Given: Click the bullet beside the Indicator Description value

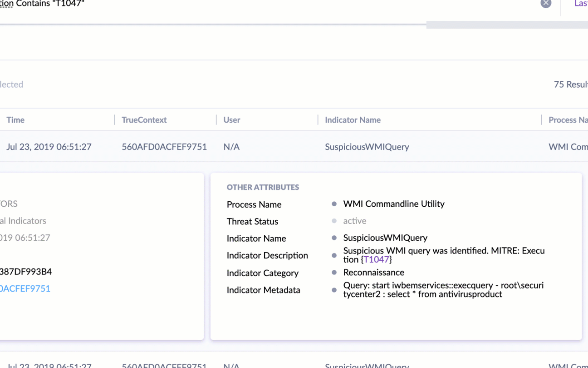Looking at the screenshot, I should click(x=334, y=255).
